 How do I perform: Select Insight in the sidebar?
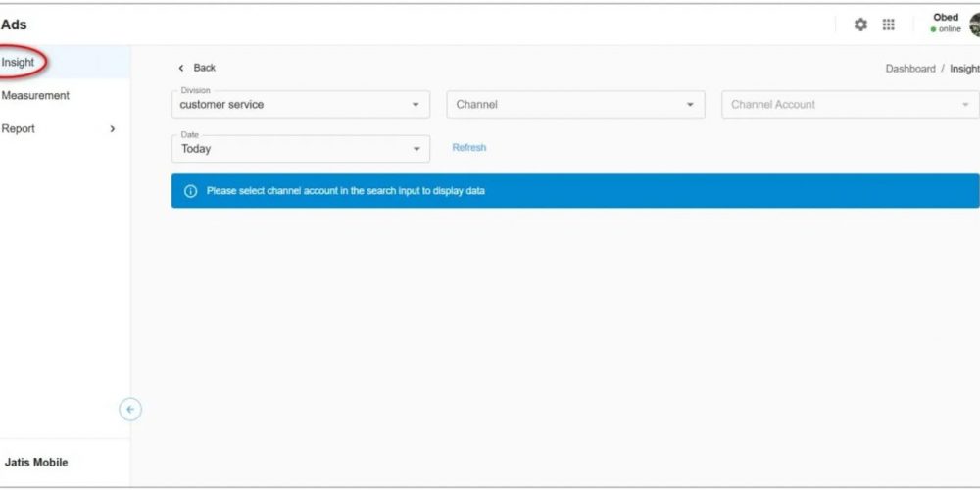click(x=19, y=63)
